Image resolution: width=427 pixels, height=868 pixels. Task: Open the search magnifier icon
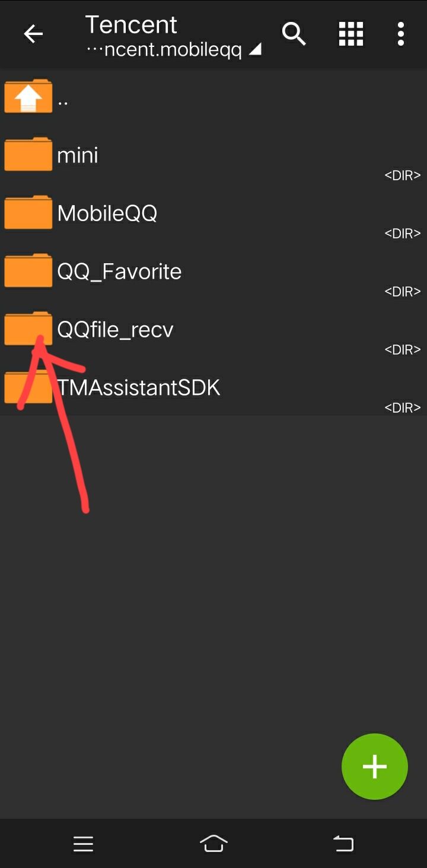pos(294,34)
